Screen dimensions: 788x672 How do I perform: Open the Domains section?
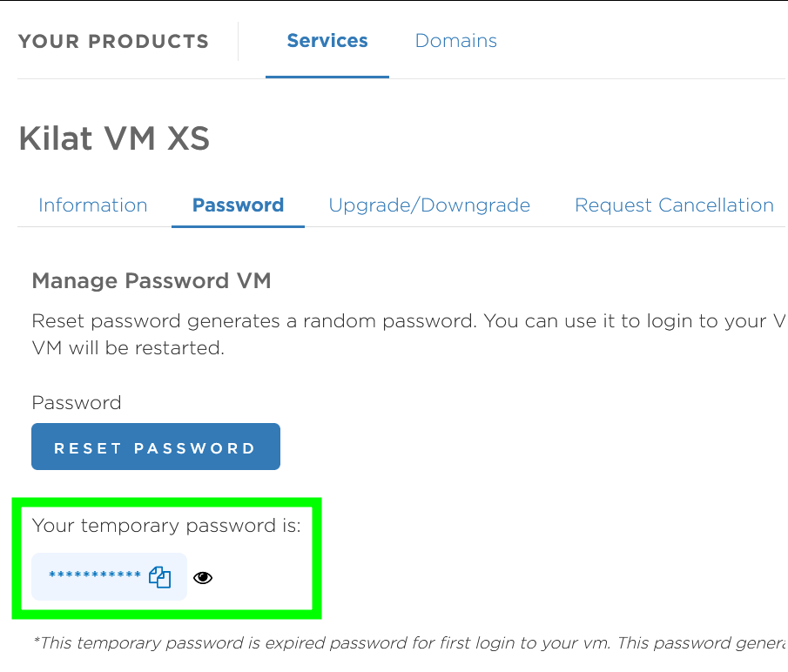click(x=455, y=41)
